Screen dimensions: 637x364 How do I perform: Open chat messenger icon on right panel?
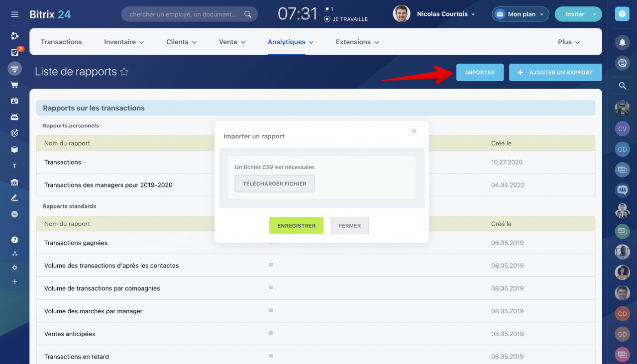[622, 63]
